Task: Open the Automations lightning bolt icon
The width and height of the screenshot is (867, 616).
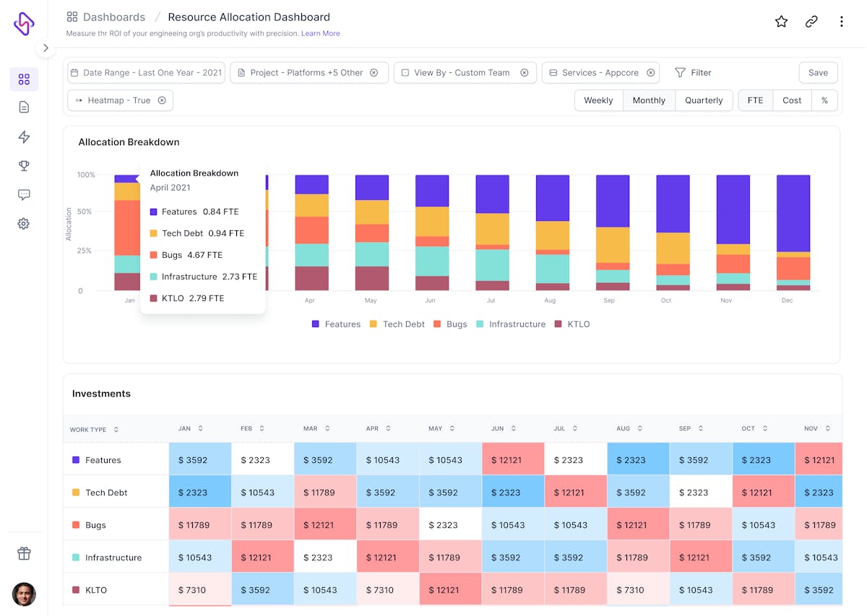Action: [24, 136]
